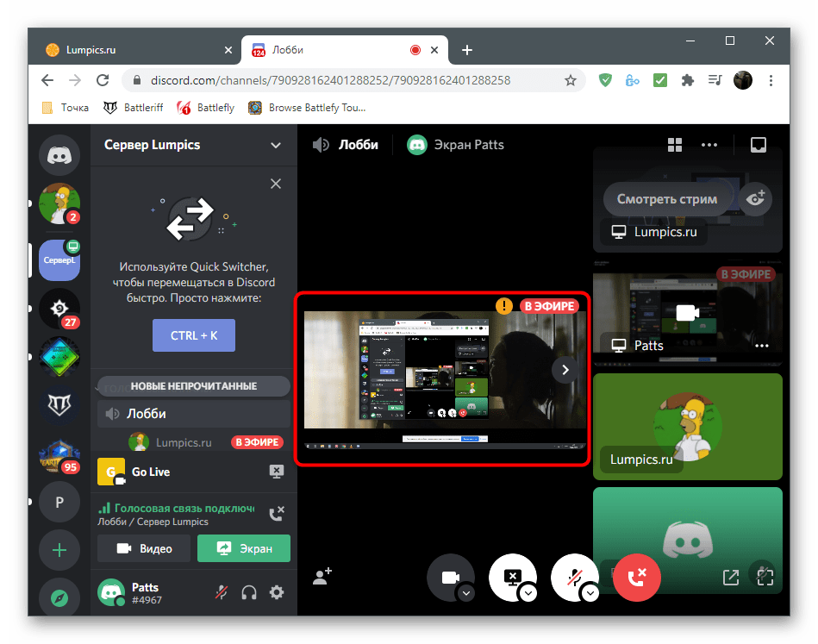Click the Экран screen share button
818x644 pixels.
coord(244,548)
